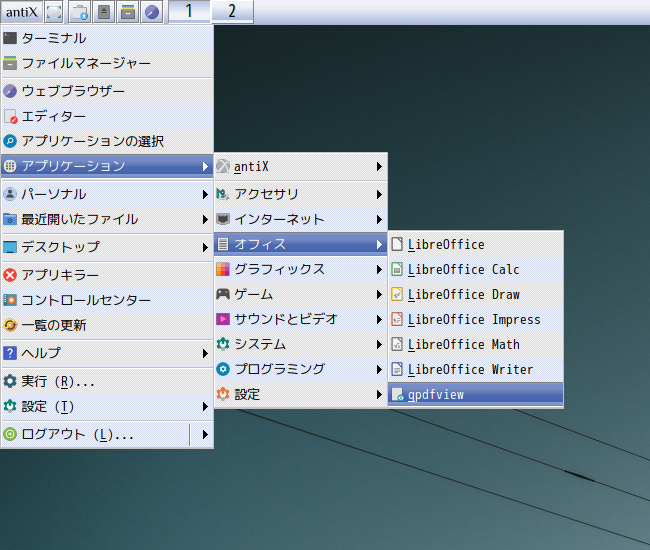This screenshot has width=650, height=550.
Task: Launch ウェブブラウザー menu entry
Action: (x=107, y=91)
